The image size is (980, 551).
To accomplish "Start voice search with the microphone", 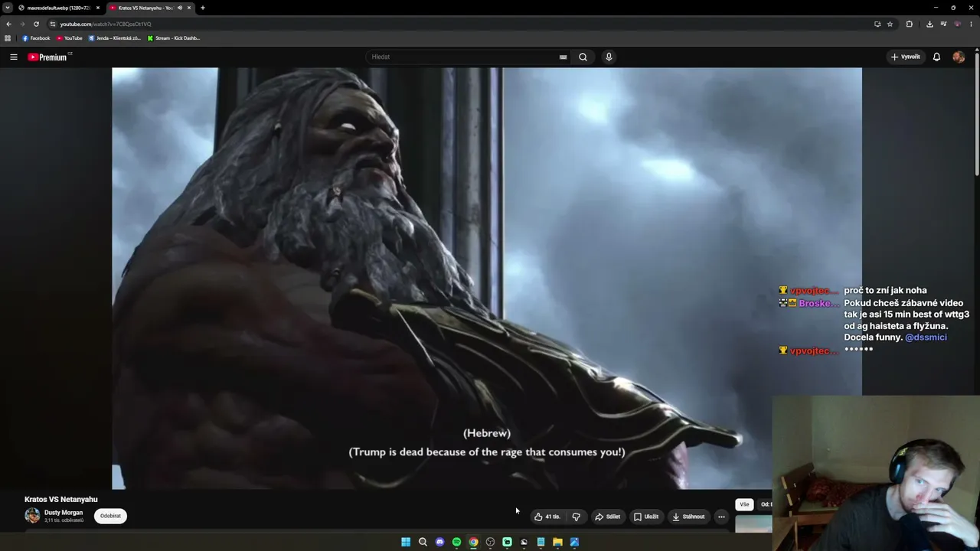I will [x=609, y=57].
